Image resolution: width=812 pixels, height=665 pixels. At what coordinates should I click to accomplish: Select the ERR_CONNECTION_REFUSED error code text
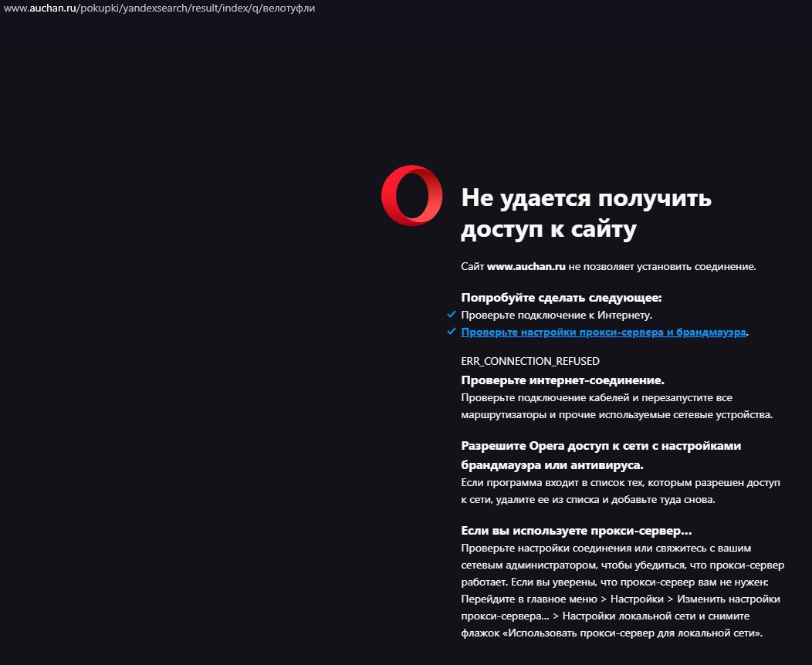coord(530,361)
